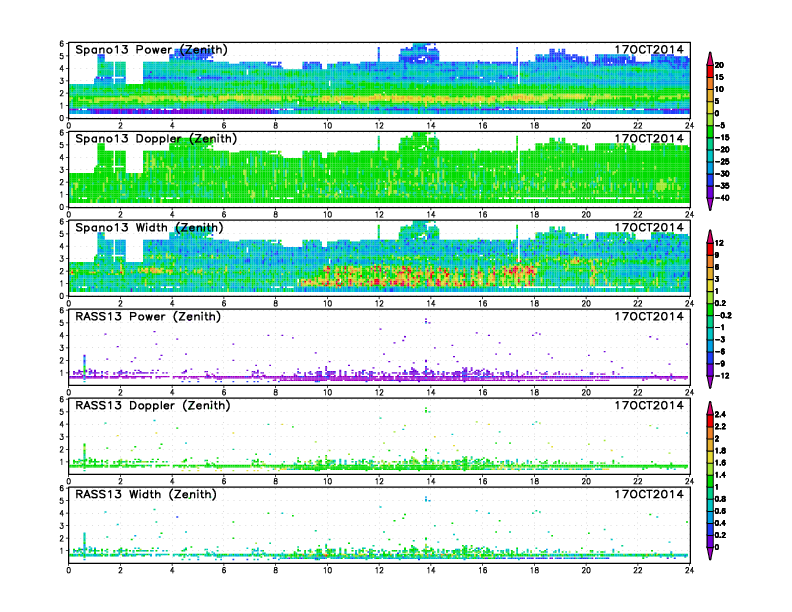The image size is (792, 612).
Task: Click hour 4 tick label under RASS13 Power
Action: click(x=172, y=392)
